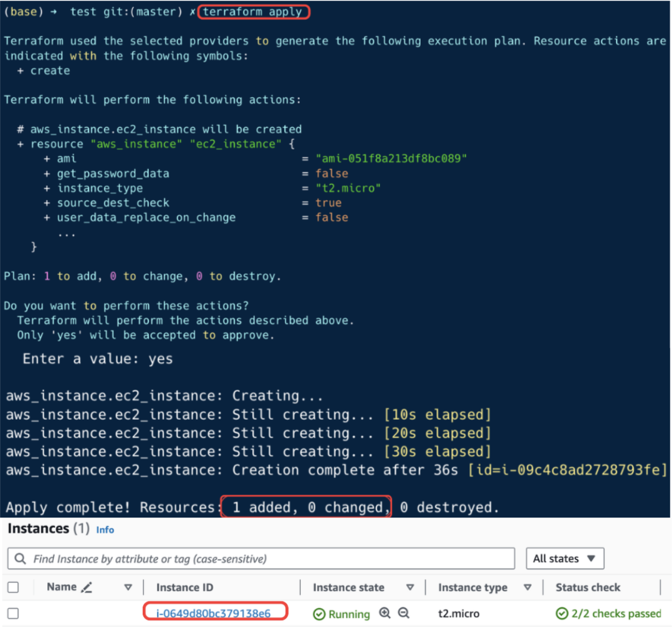Open the Instances Info link
Screen dimensions: 672x627
pyautogui.click(x=105, y=530)
